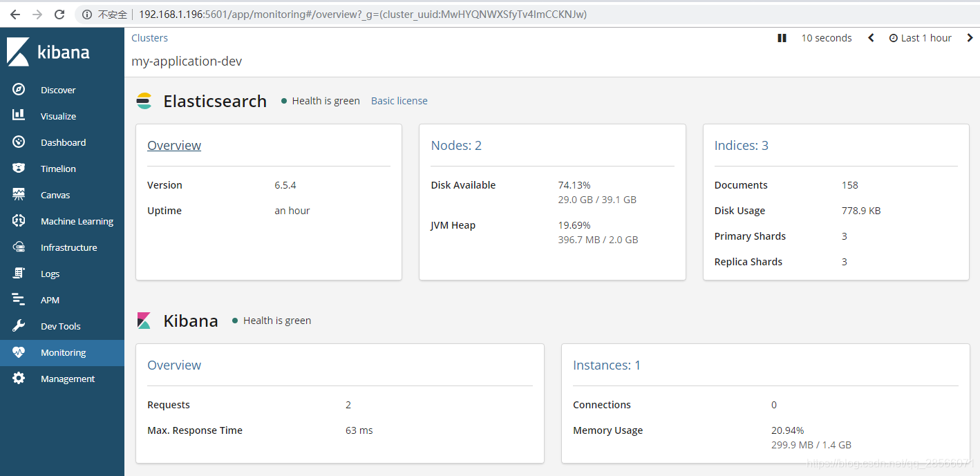Open Machine Learning icon
980x476 pixels.
coord(19,221)
